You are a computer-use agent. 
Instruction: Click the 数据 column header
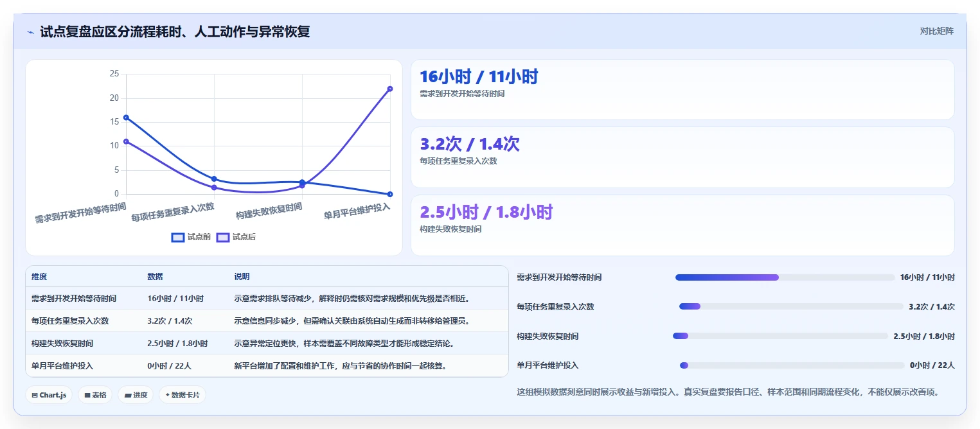(155, 277)
